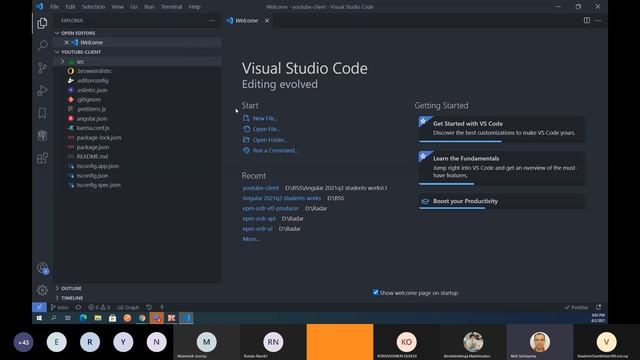Toggle Show welcome page on startup checkbox

pos(376,292)
